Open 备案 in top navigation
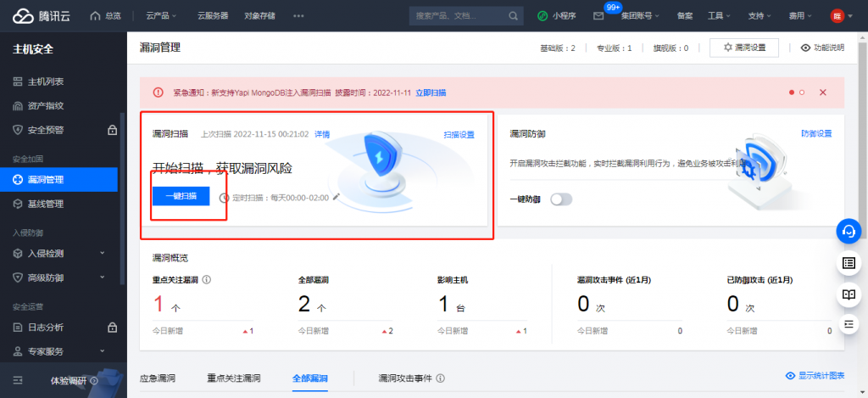Viewport: 868px width, 398px height. pos(685,15)
